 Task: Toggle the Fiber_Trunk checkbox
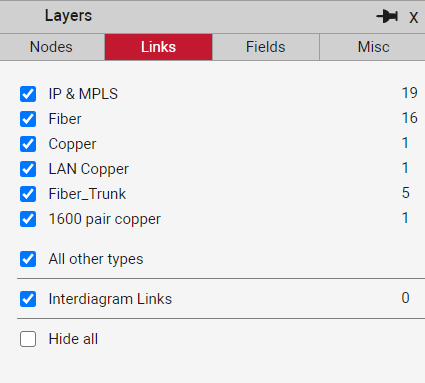28,194
